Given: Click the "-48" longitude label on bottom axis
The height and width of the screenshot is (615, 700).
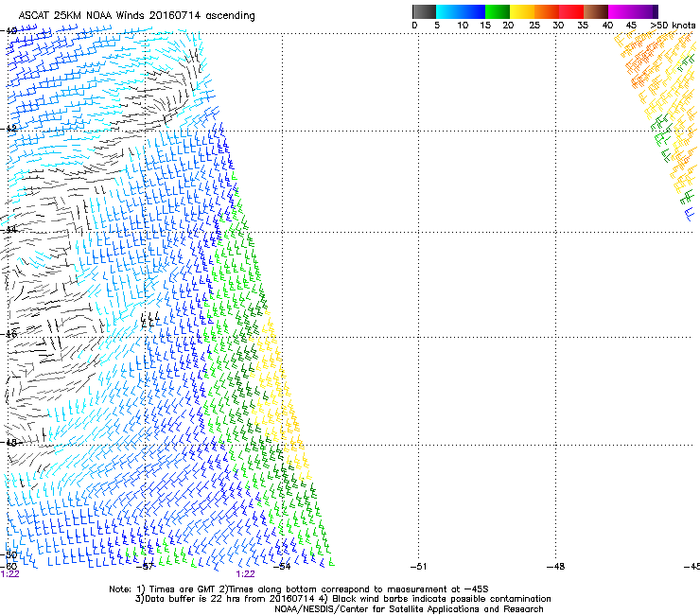Looking at the screenshot, I should point(555,567).
